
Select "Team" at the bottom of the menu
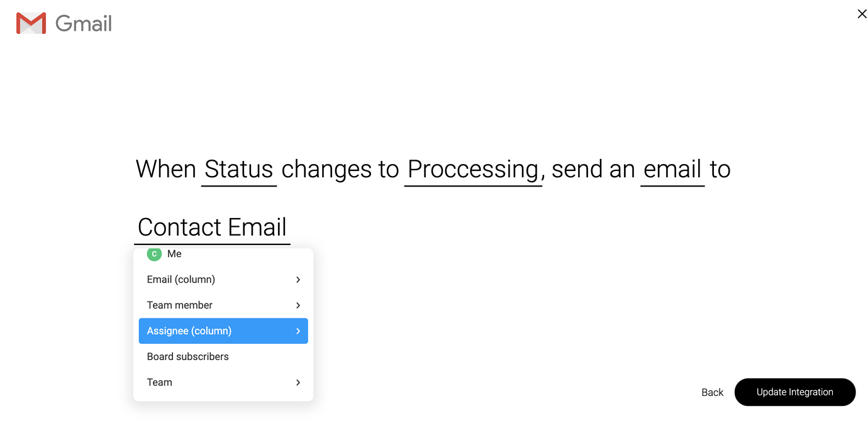pos(159,382)
